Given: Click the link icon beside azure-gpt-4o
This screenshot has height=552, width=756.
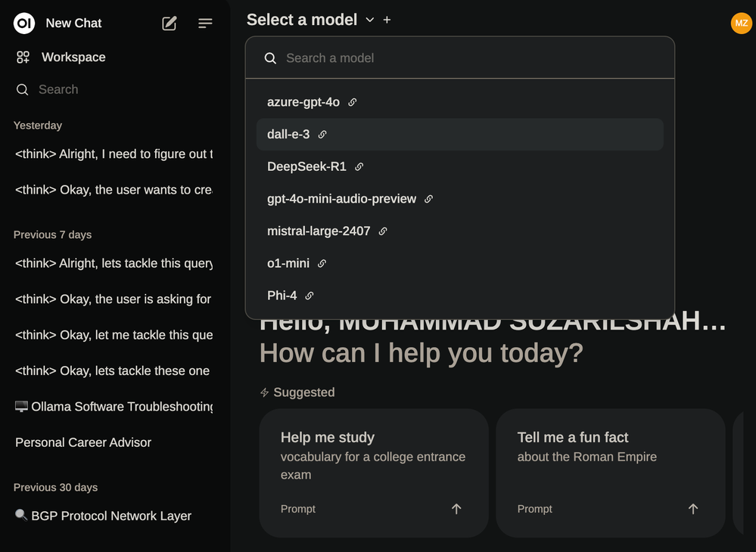Looking at the screenshot, I should [353, 102].
